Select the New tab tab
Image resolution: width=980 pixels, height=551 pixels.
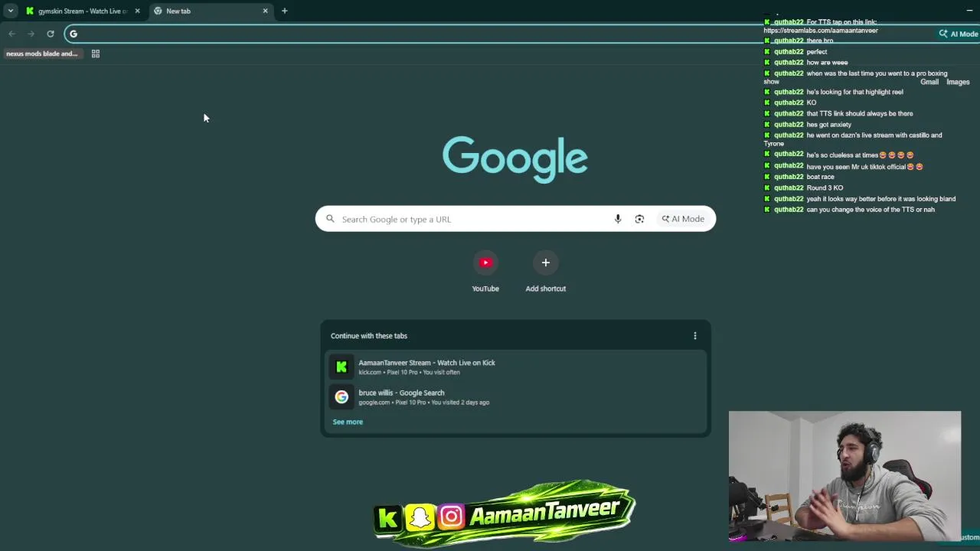point(211,11)
